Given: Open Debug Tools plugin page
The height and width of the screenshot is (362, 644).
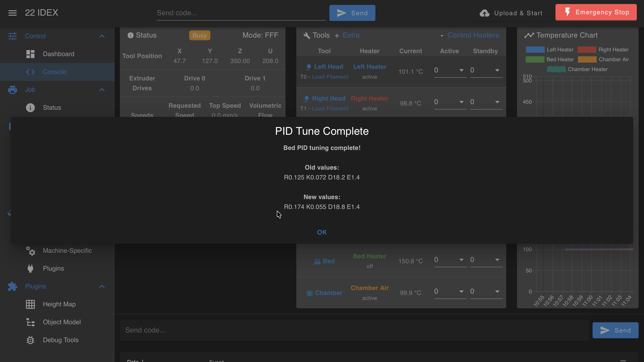Looking at the screenshot, I should [x=57, y=340].
